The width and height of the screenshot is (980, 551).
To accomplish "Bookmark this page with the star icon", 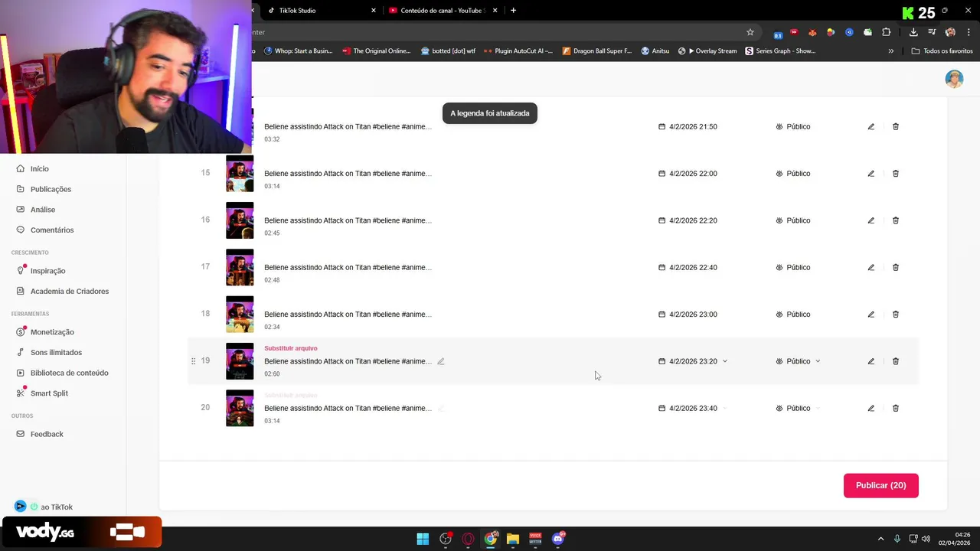I will pyautogui.click(x=750, y=32).
